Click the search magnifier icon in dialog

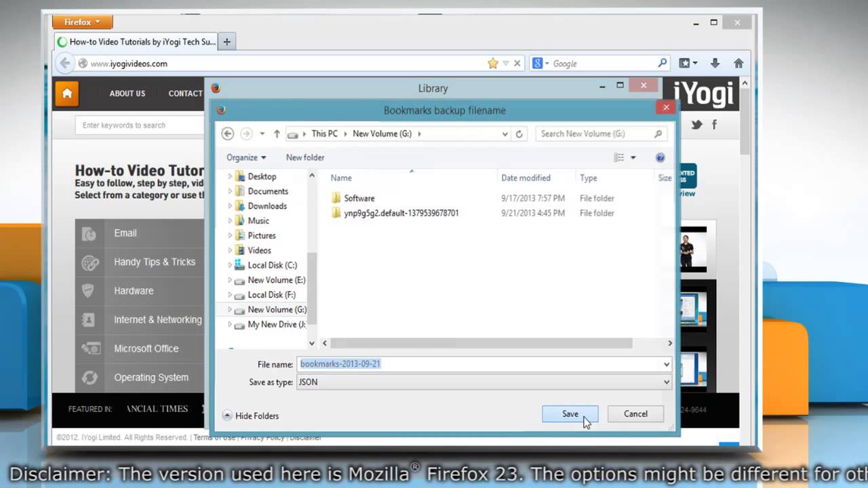tap(658, 134)
